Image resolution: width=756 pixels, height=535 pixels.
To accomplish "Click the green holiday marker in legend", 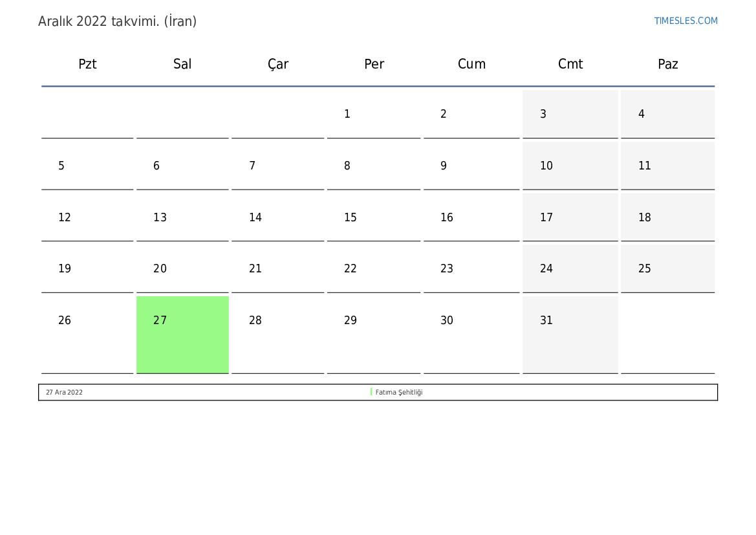I will coord(371,392).
